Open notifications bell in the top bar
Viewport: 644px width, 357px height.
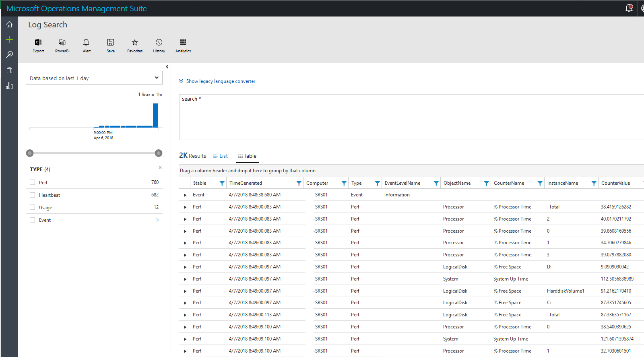pyautogui.click(x=629, y=8)
